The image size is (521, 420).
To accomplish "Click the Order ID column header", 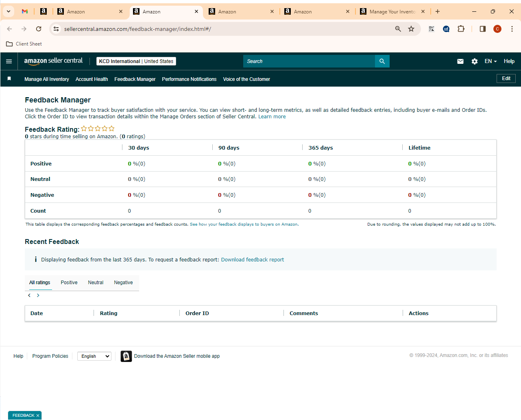I will click(197, 313).
